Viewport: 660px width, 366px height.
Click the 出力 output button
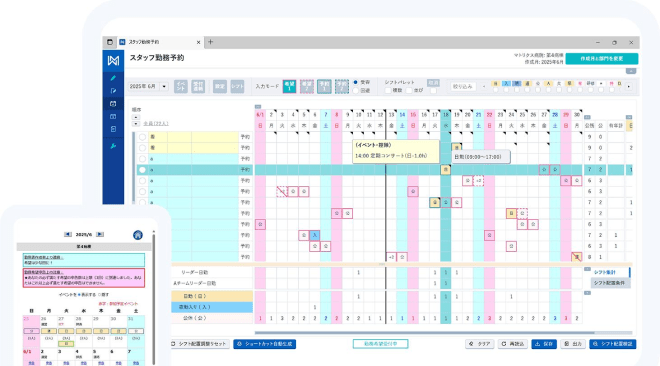coord(573,344)
